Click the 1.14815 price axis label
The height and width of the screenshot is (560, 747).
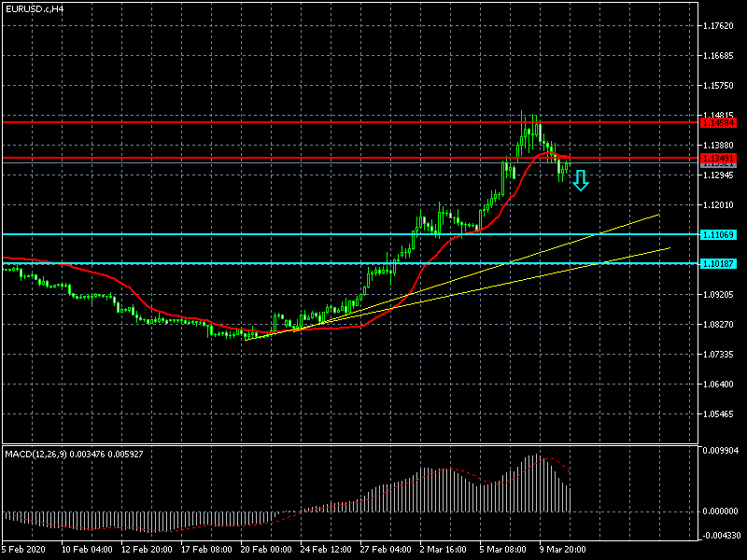(718, 115)
